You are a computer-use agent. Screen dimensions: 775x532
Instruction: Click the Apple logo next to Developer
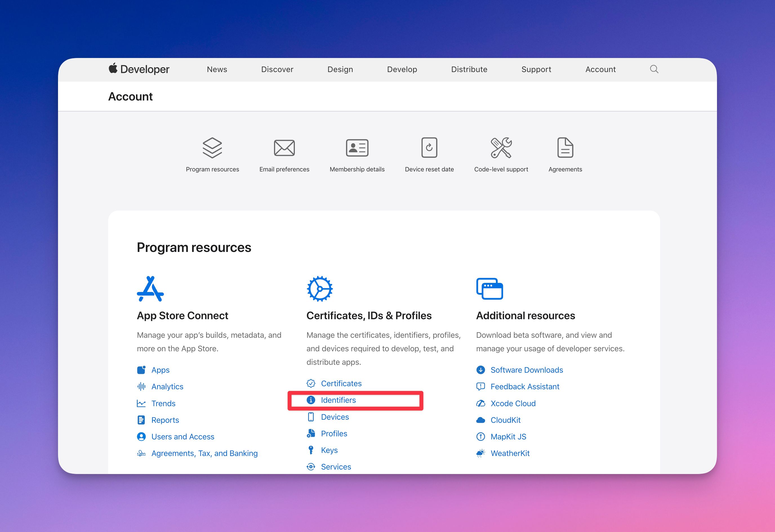coord(113,69)
